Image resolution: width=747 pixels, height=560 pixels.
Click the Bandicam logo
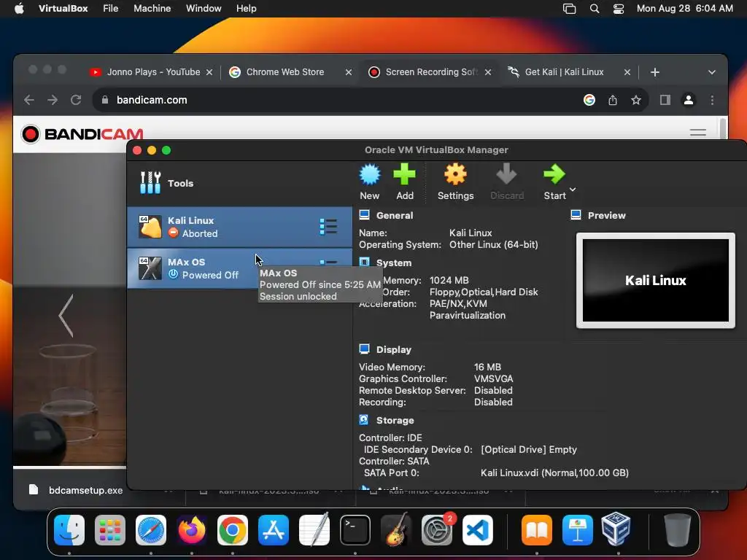[x=82, y=134]
